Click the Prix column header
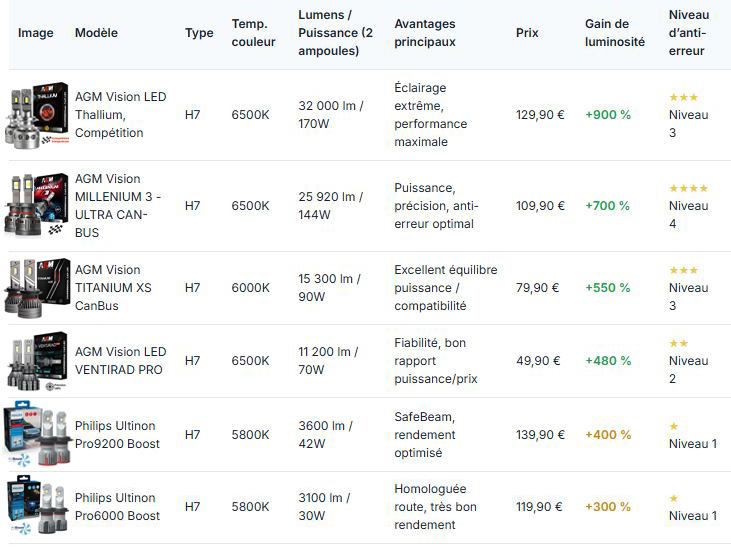This screenshot has height=548, width=731. pyautogui.click(x=527, y=33)
